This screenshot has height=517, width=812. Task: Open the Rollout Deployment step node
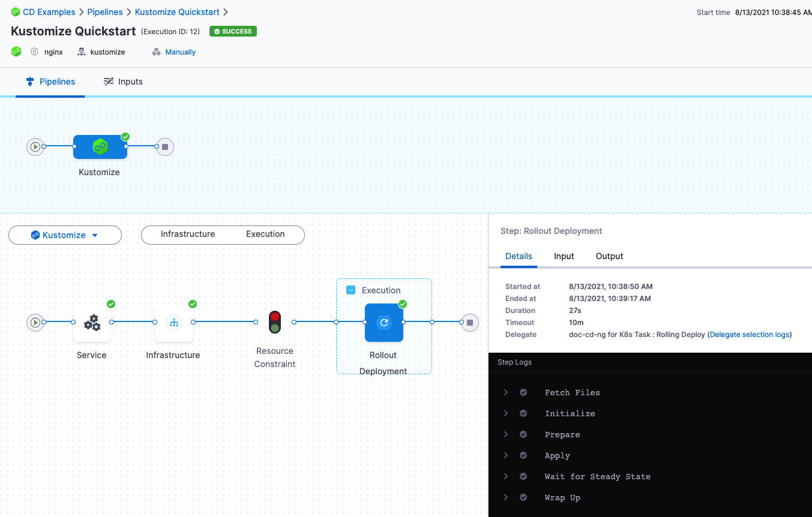pyautogui.click(x=384, y=323)
